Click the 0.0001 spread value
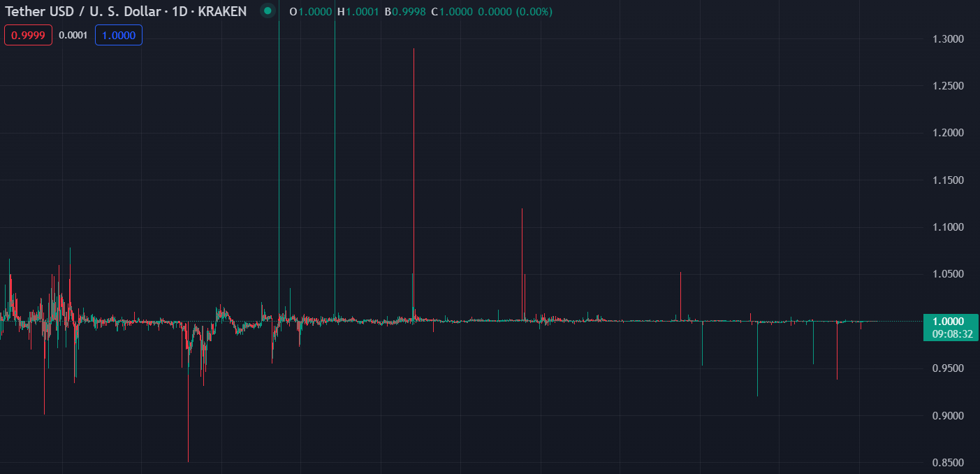This screenshot has height=474, width=980. point(73,35)
